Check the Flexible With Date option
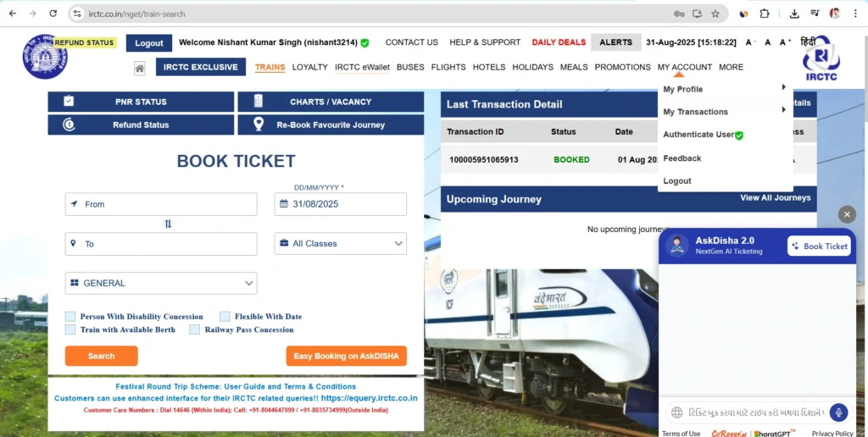The image size is (868, 437). tap(225, 317)
